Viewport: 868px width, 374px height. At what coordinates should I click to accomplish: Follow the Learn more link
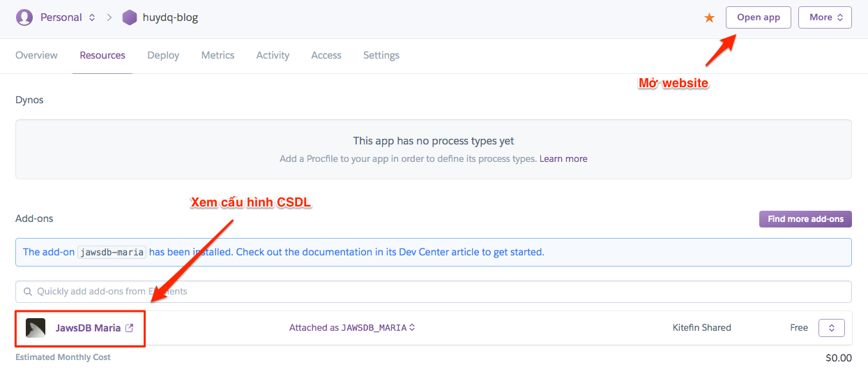563,159
